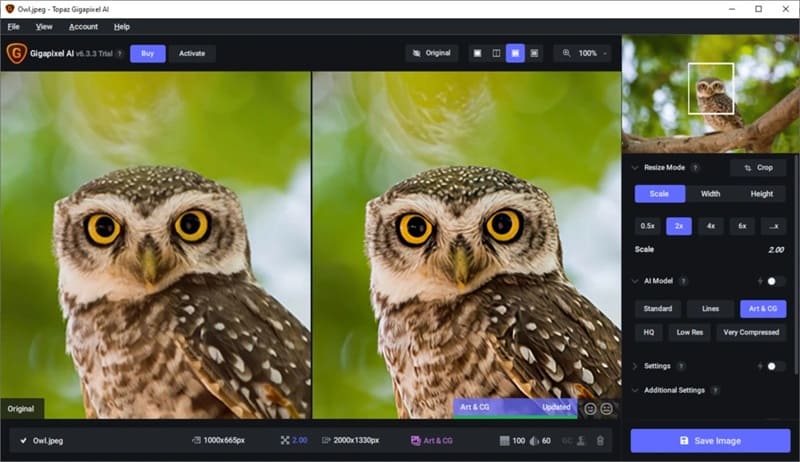Click the zoom magnifier icon
The image size is (800, 462).
tap(566, 53)
